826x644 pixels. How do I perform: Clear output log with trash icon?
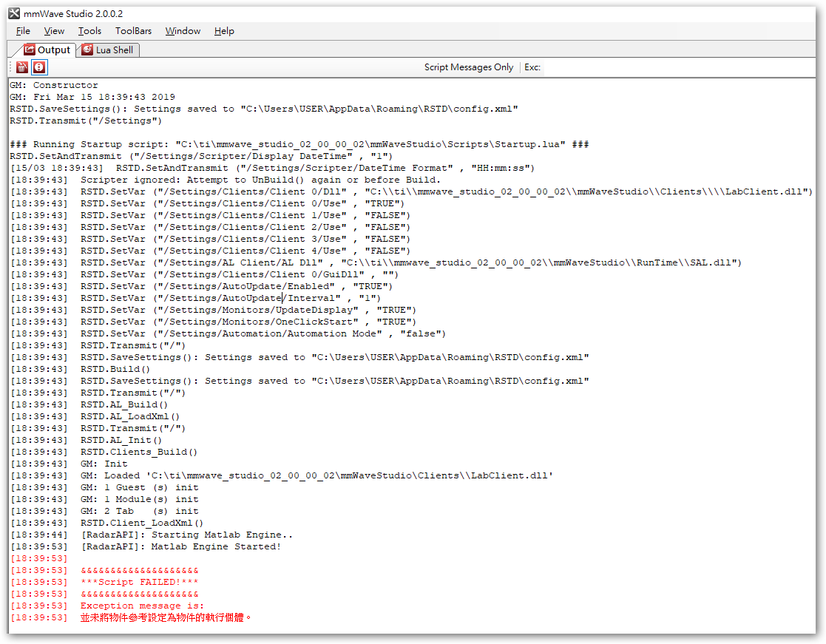tap(22, 67)
